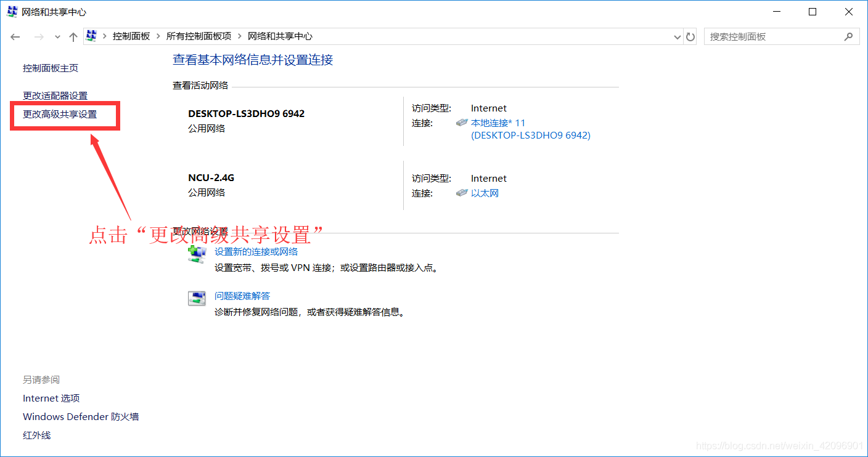Open 控制面板 from the breadcrumb

coord(131,36)
